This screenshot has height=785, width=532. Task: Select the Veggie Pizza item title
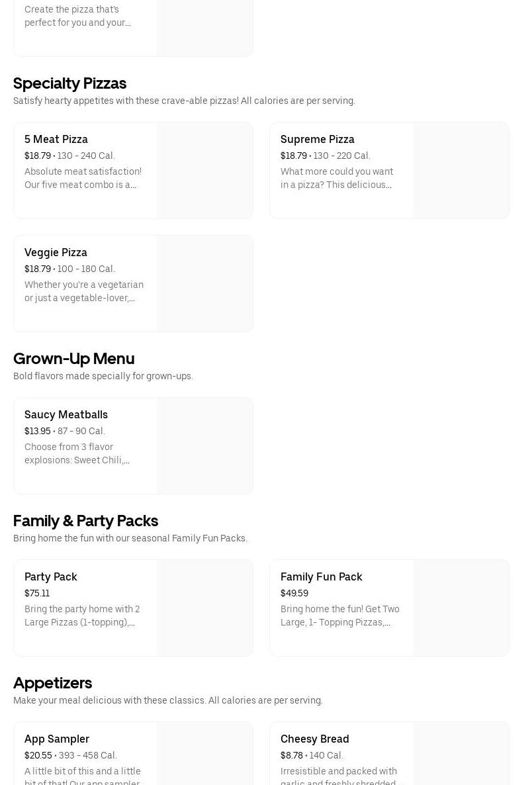click(56, 252)
